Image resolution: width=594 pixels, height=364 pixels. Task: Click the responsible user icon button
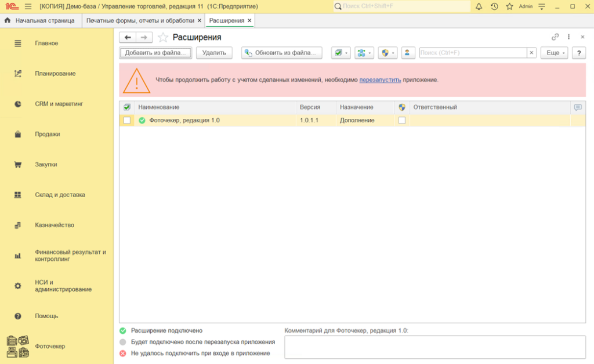pos(409,53)
